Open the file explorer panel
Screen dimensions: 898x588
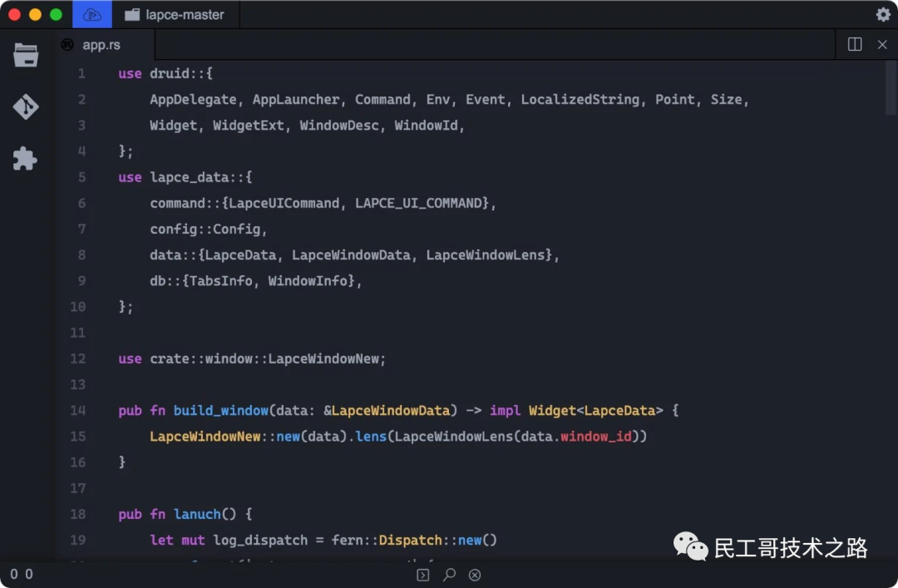coord(25,55)
